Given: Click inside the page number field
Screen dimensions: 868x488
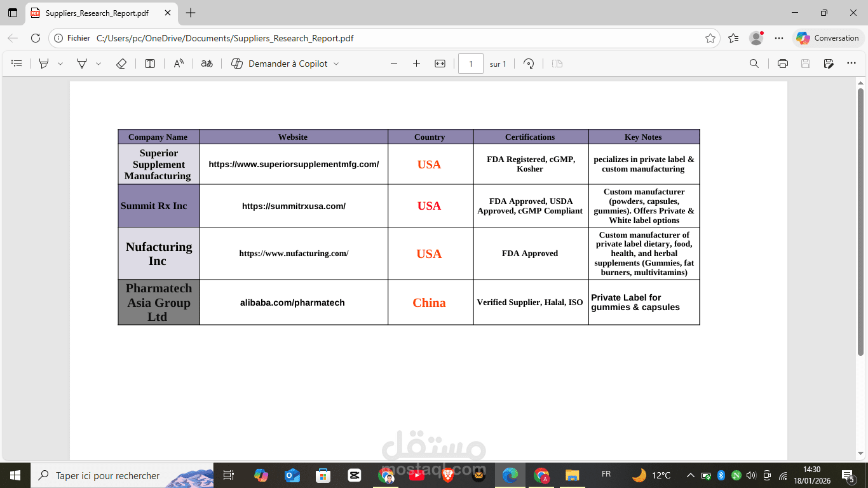Looking at the screenshot, I should click(x=470, y=64).
